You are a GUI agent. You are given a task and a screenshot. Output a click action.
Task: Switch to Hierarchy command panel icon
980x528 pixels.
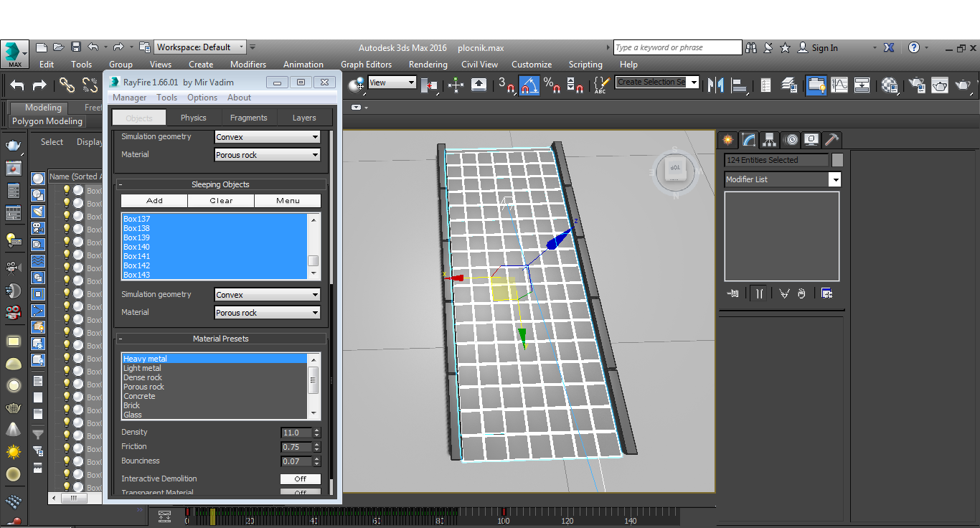(x=769, y=139)
